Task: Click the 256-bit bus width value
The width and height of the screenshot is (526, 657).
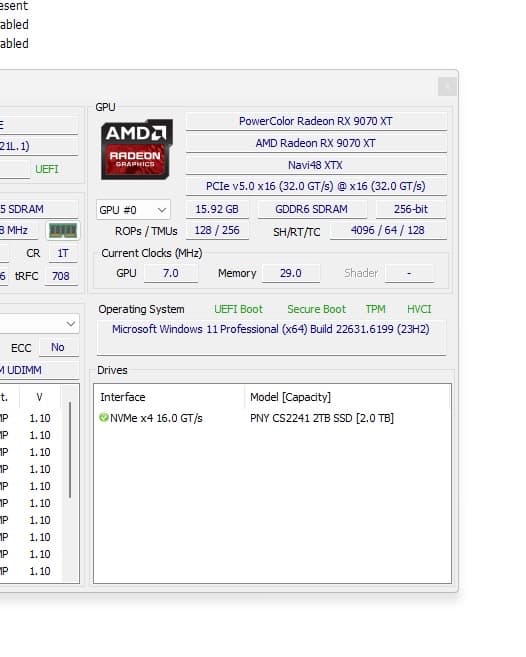Action: 411,209
